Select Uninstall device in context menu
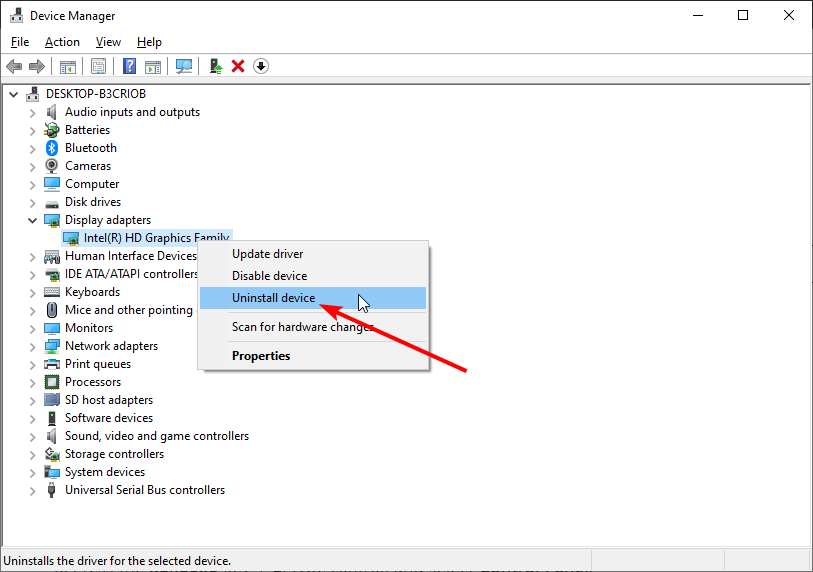Image resolution: width=813 pixels, height=572 pixels. (313, 298)
